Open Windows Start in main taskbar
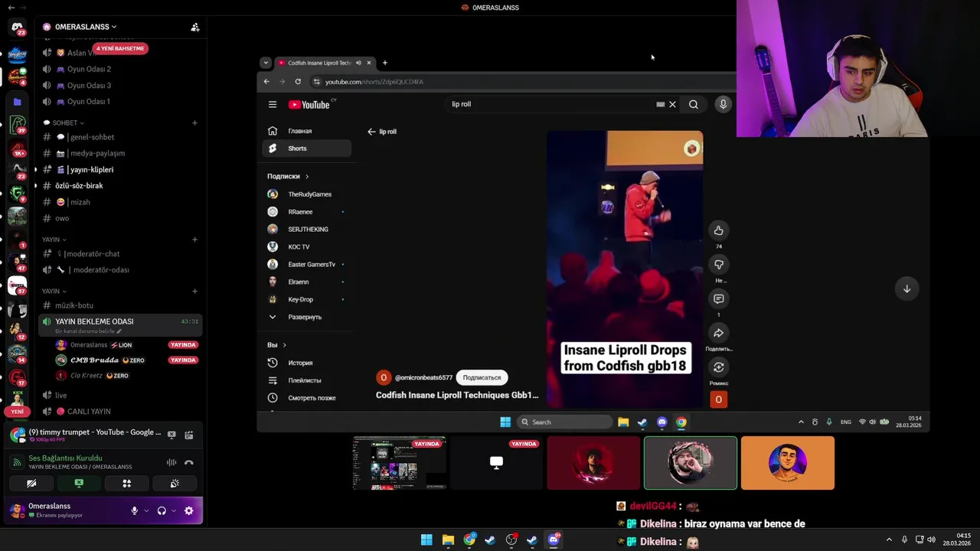The image size is (980, 551). click(426, 540)
